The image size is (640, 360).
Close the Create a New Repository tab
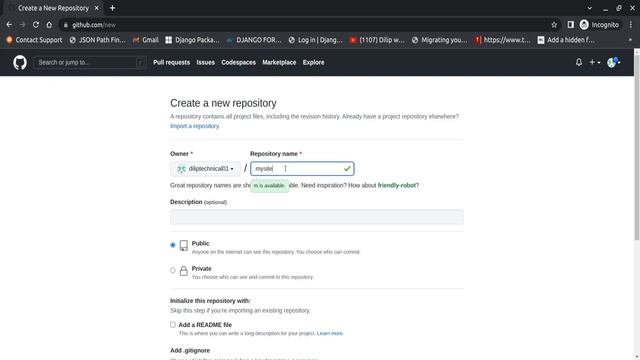[96, 8]
